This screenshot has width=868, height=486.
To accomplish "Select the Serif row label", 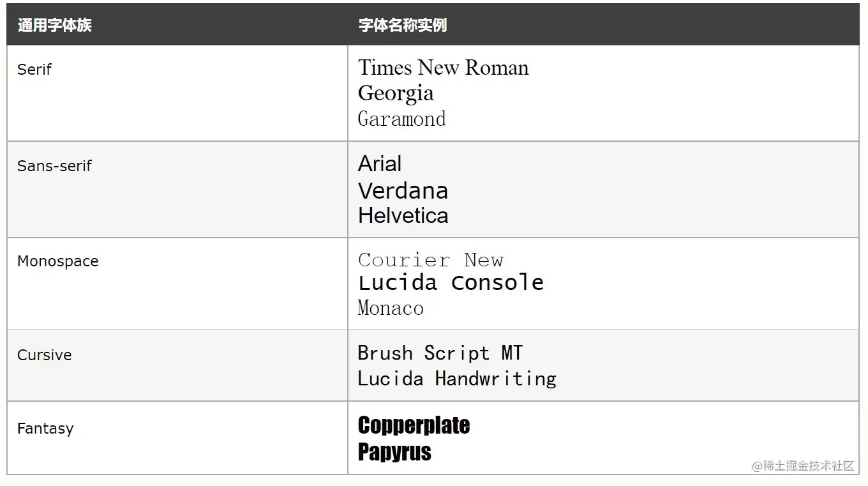I will click(x=34, y=69).
